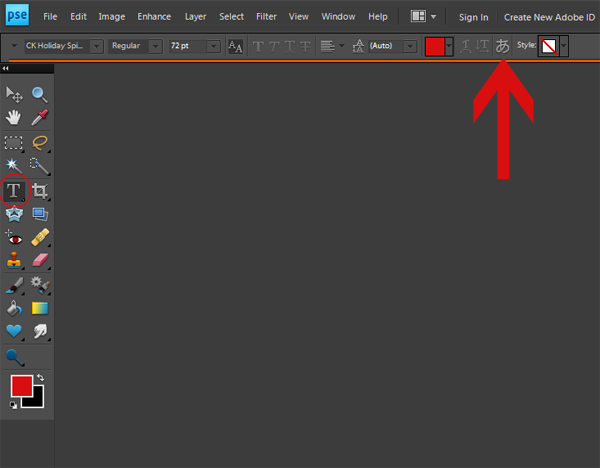Select the Cookie Cutter star tool
The height and width of the screenshot is (468, 600).
click(14, 214)
